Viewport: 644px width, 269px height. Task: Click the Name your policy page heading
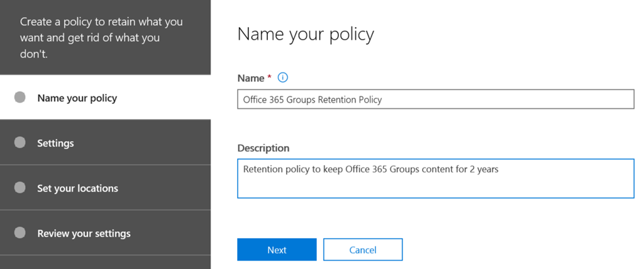pyautogui.click(x=305, y=34)
